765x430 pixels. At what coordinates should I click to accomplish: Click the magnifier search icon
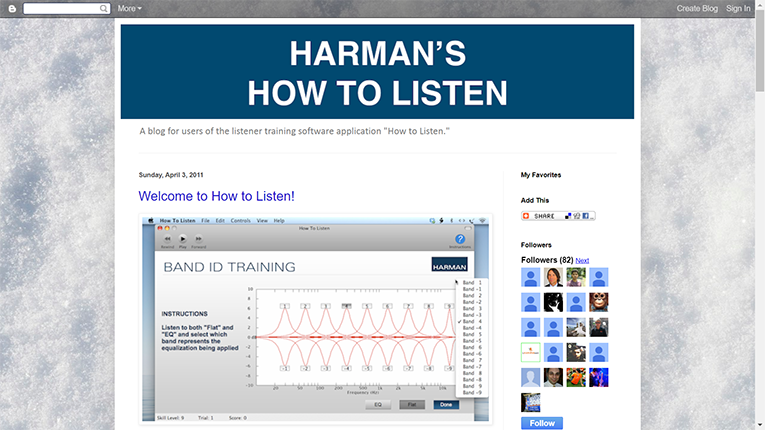(x=103, y=8)
